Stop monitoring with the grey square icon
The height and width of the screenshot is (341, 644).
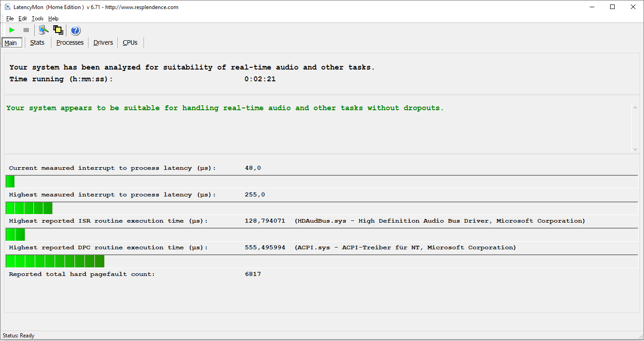26,30
